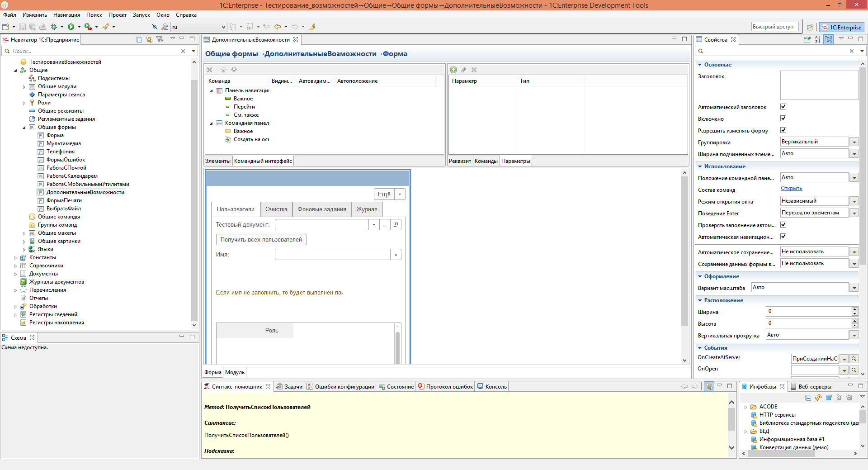Screen dimensions: 868x470
Task: Open the Группировка dropdown
Action: [854, 142]
